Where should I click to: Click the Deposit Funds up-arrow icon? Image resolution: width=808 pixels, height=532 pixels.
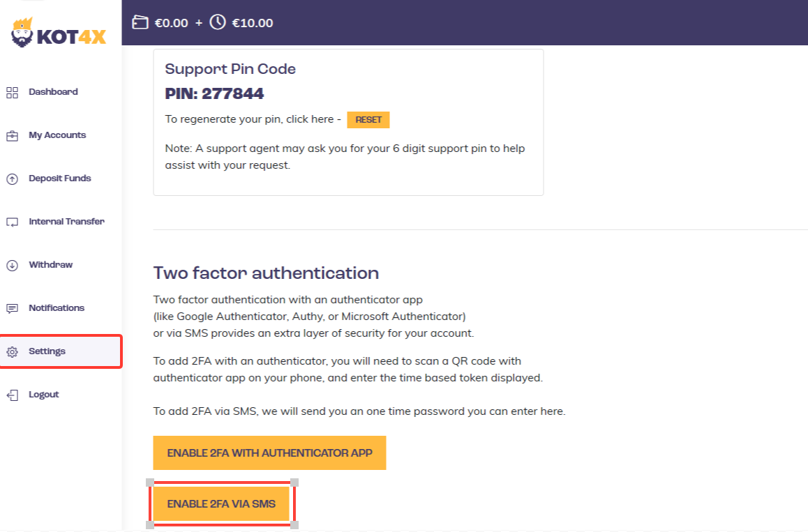tap(12, 179)
